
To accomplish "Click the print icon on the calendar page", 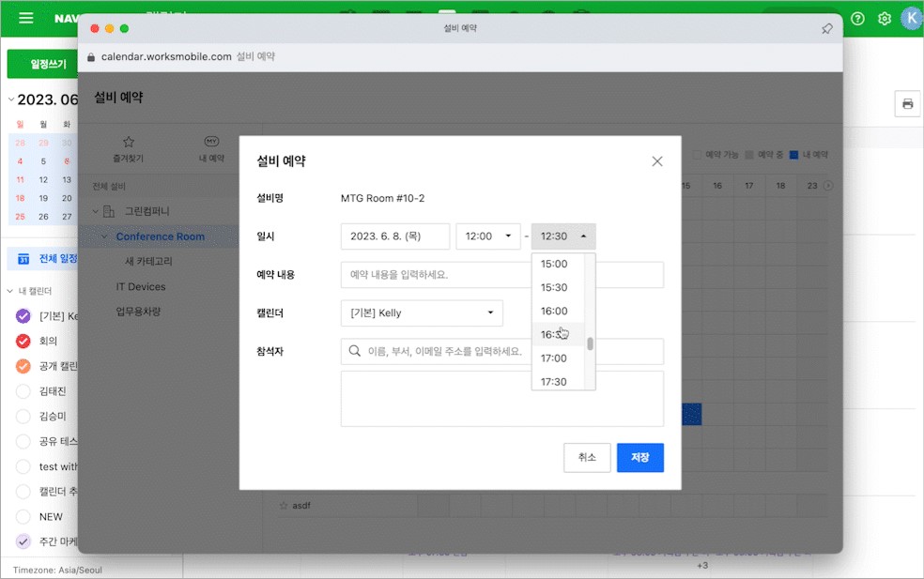I will 907,104.
